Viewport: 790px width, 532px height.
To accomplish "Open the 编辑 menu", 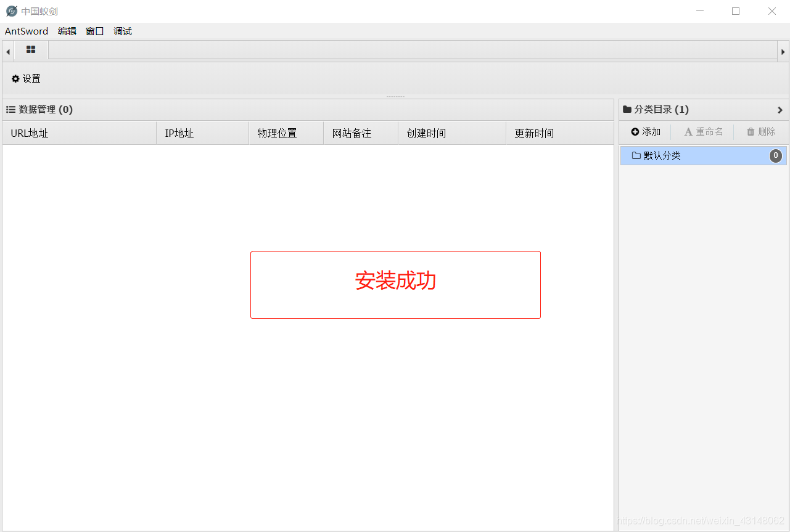I will pyautogui.click(x=67, y=31).
